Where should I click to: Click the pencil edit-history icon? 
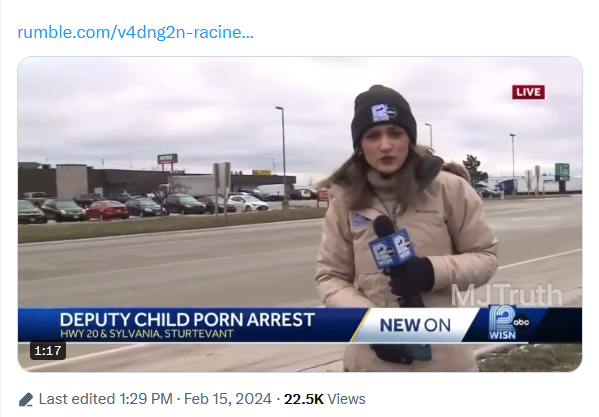26,399
